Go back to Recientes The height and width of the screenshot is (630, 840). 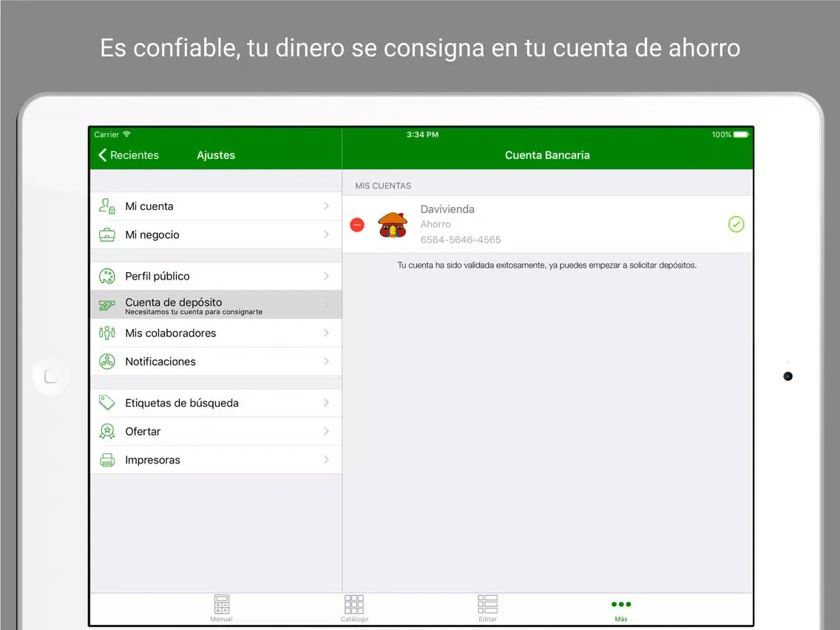[129, 155]
